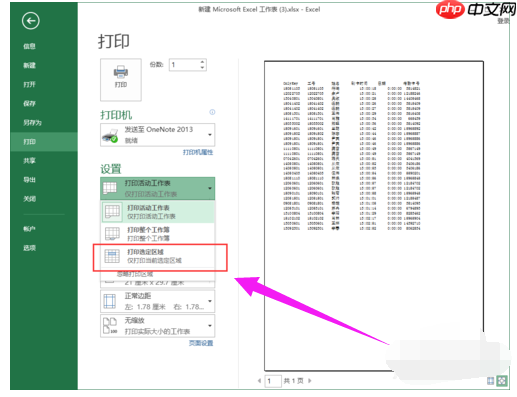Screen dimensions: 517x397
Task: Toggle zoom to page icon
Action: coord(502,381)
